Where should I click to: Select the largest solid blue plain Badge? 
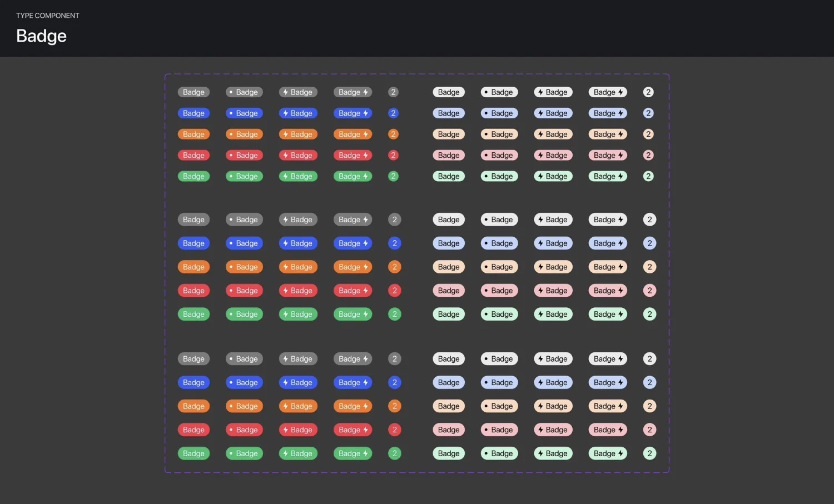click(x=193, y=382)
